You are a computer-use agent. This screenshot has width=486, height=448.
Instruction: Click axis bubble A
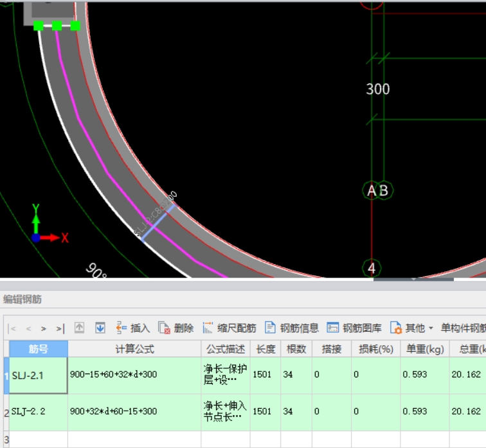[372, 190]
